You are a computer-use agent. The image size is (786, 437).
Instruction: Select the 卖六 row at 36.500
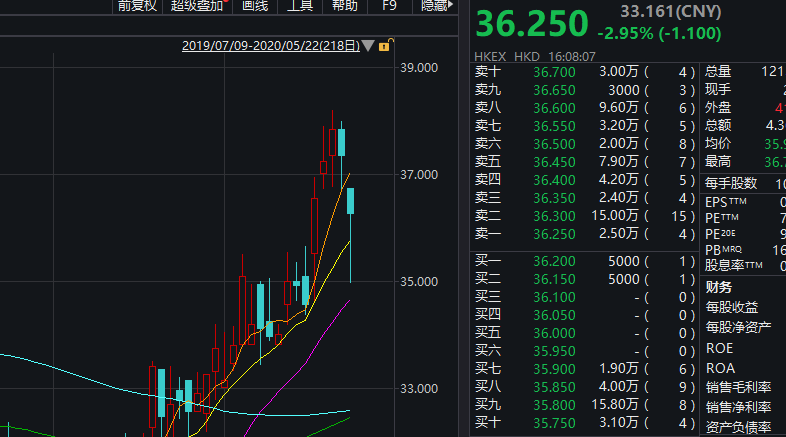click(x=584, y=144)
